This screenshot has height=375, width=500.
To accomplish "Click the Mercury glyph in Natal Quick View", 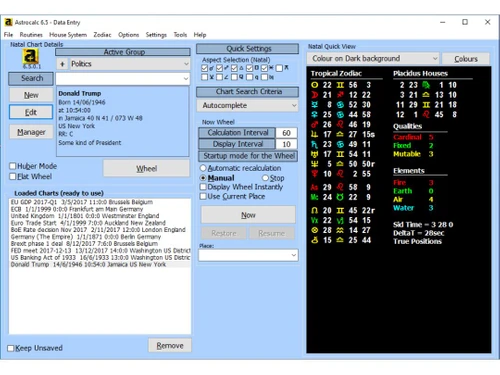I will point(314,105).
